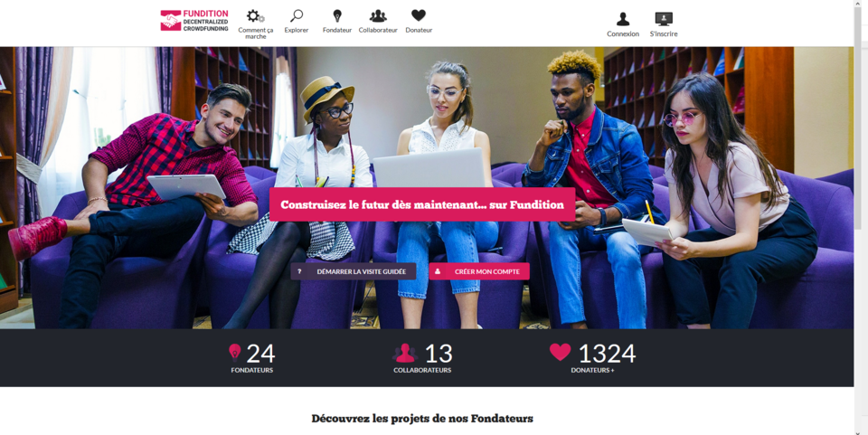Viewport: 868px width, 435px height.
Task: Click the 'Fundition Decentralized Crowdfunding' logo text
Action: [x=205, y=21]
